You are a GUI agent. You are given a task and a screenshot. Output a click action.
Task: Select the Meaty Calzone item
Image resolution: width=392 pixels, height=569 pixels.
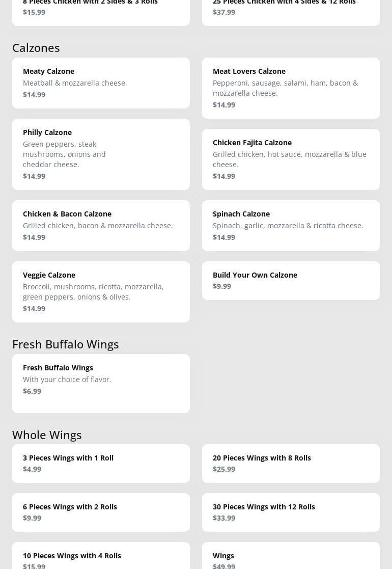click(101, 83)
